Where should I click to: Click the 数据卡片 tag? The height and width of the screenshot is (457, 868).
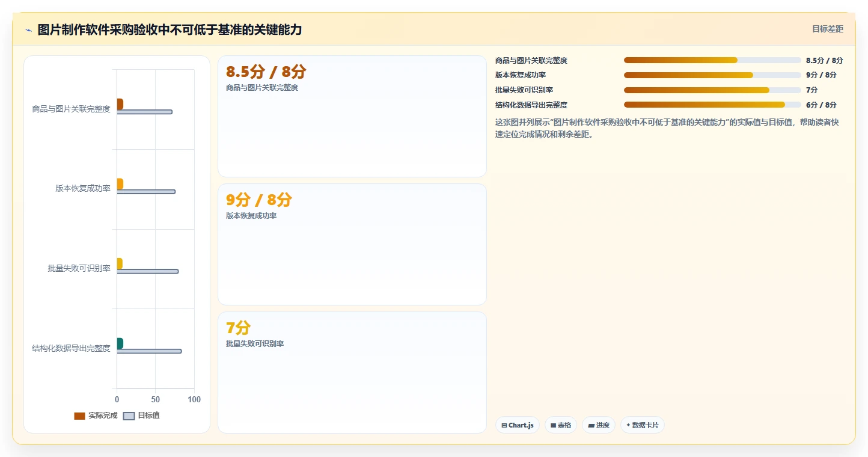point(643,425)
